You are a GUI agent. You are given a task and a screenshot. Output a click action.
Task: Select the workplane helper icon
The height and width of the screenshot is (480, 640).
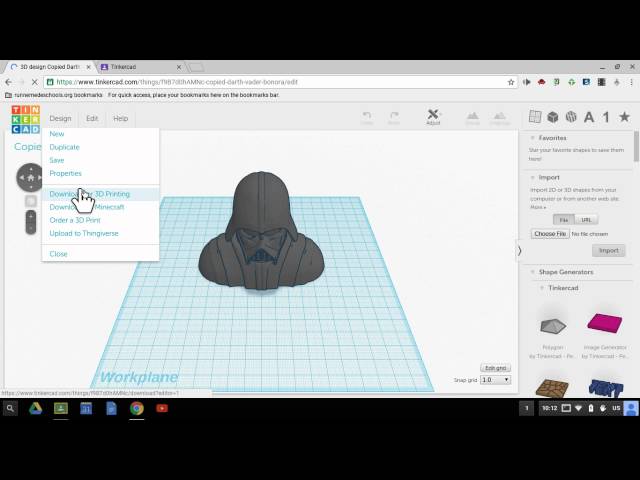pyautogui.click(x=535, y=117)
